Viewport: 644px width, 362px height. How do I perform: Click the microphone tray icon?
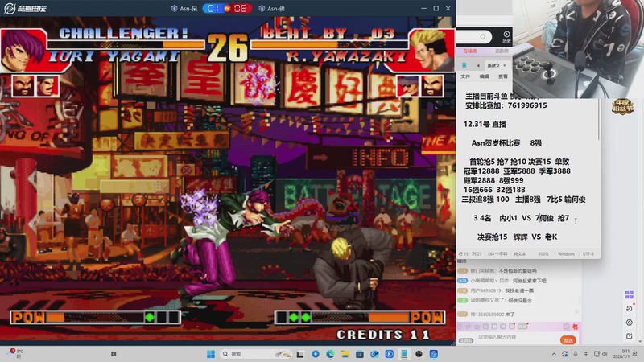tap(576, 354)
